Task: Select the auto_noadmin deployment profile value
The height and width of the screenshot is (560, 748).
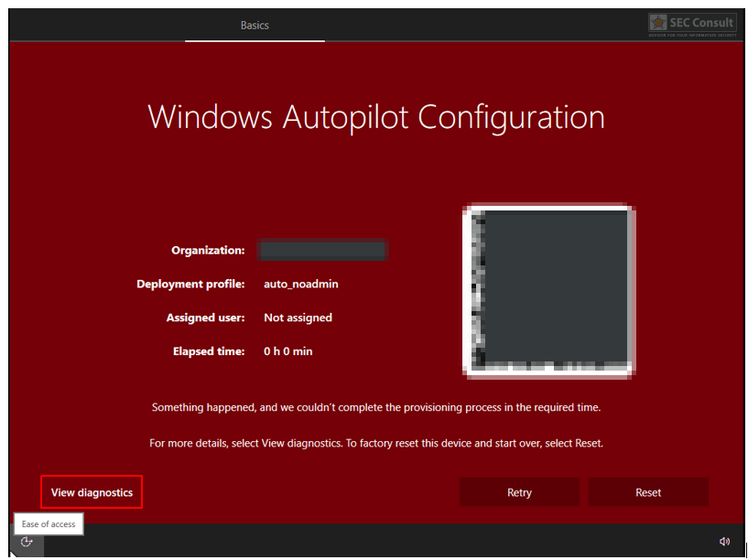Action: pyautogui.click(x=301, y=284)
